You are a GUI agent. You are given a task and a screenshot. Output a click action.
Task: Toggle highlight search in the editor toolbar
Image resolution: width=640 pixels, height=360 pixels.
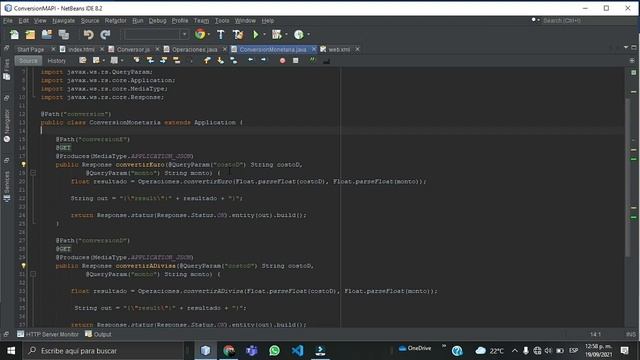(176, 60)
